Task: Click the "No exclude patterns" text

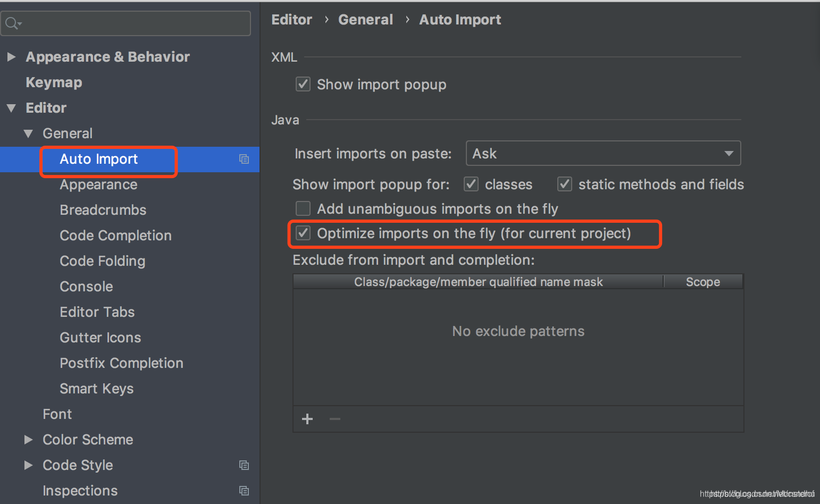Action: [x=518, y=331]
